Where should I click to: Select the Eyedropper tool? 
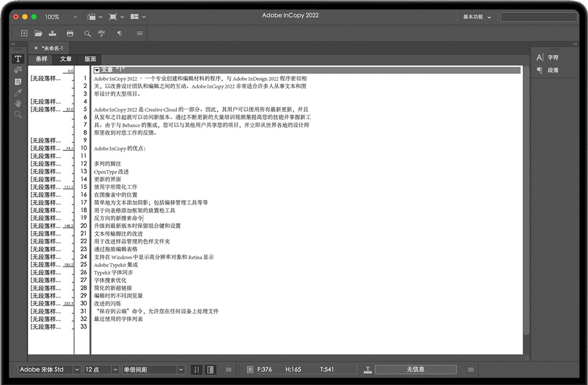point(18,93)
